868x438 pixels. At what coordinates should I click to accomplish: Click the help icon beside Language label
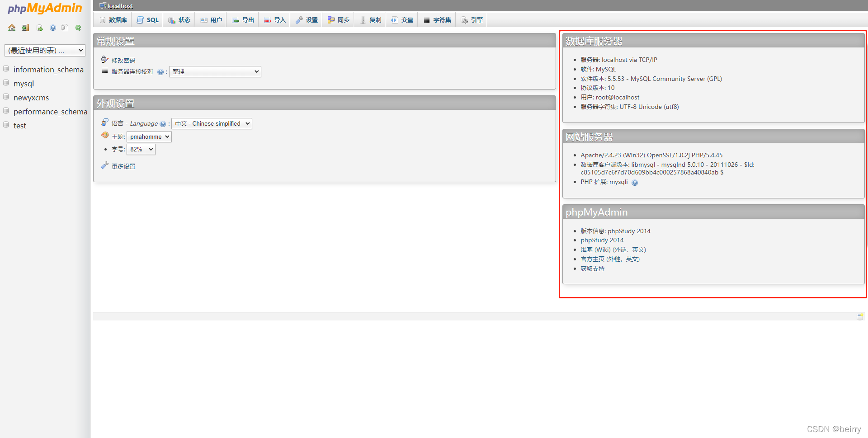(163, 124)
